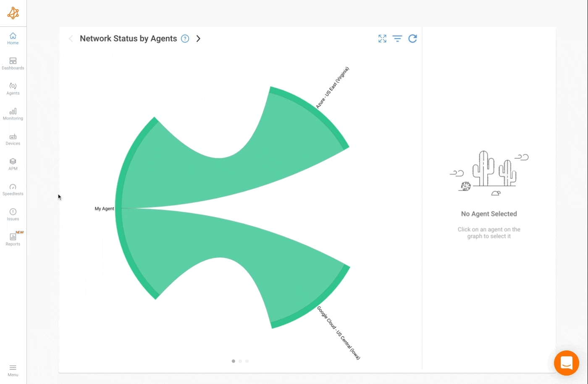Viewport: 588px width, 384px height.
Task: Open the Reports page with NEW badge
Action: coord(13,239)
